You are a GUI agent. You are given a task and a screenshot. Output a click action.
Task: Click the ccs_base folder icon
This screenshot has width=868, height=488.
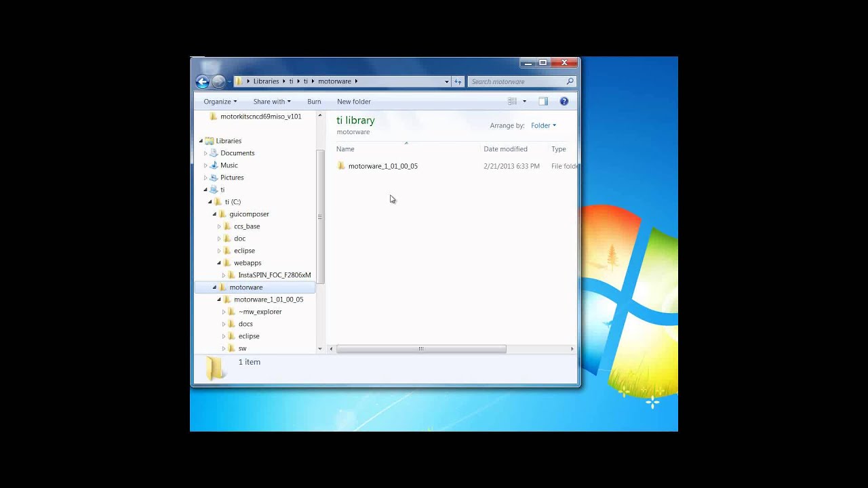[228, 226]
